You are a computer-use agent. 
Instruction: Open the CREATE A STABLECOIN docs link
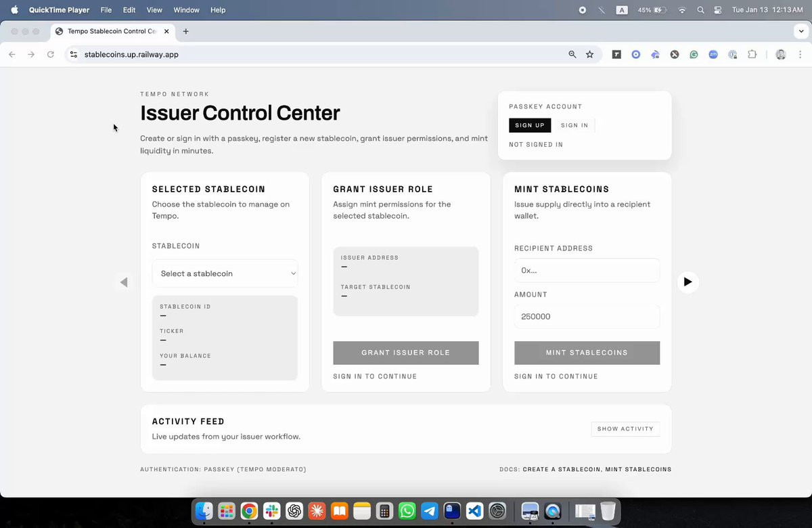pyautogui.click(x=562, y=469)
